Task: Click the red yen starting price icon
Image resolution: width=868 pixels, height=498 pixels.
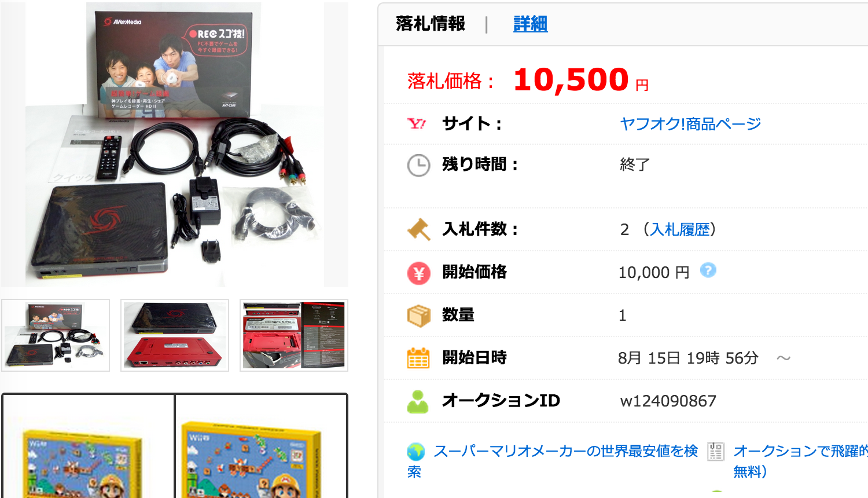Action: tap(418, 273)
